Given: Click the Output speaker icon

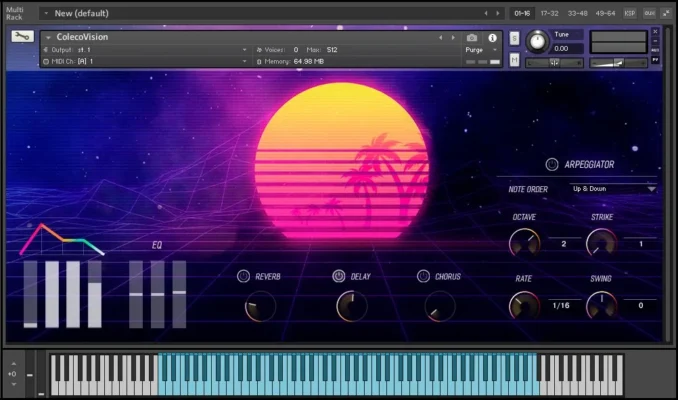Looking at the screenshot, I should (45, 50).
